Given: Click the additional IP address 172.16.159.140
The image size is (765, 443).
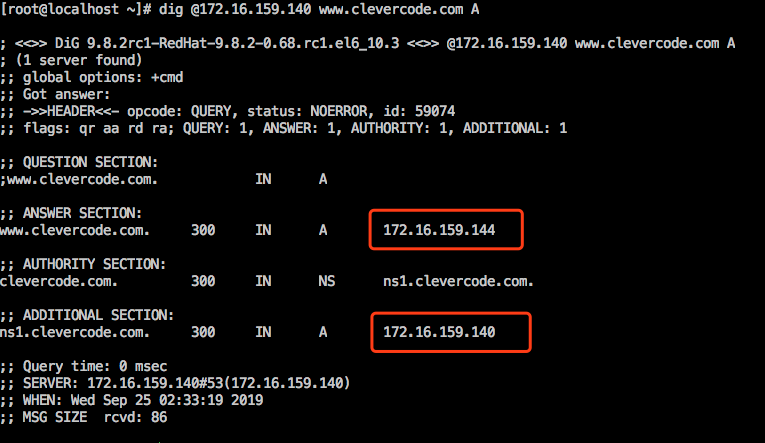Looking at the screenshot, I should tap(439, 332).
